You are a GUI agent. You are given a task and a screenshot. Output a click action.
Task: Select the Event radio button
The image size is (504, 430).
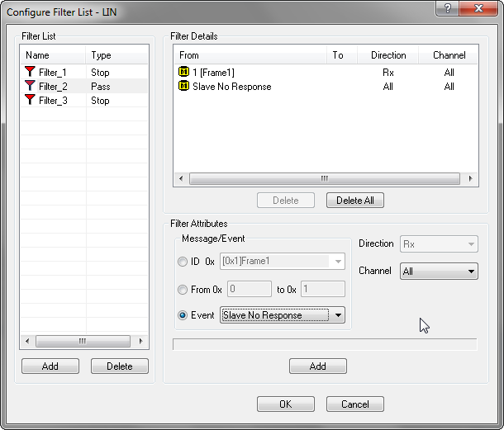click(x=183, y=315)
